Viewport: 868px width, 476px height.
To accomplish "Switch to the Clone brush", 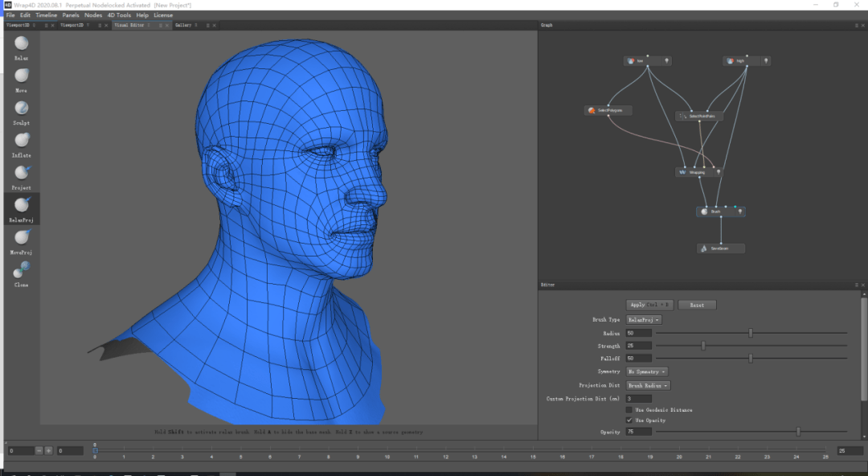I will [21, 269].
